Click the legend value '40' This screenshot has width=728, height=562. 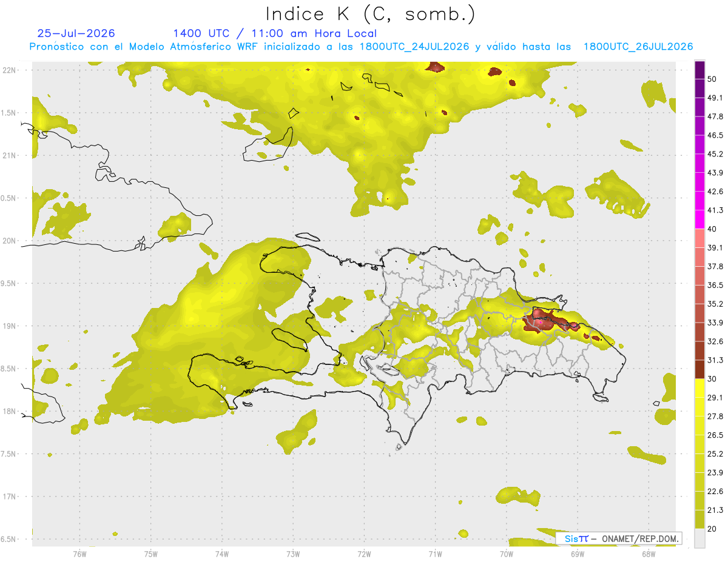pyautogui.click(x=713, y=229)
